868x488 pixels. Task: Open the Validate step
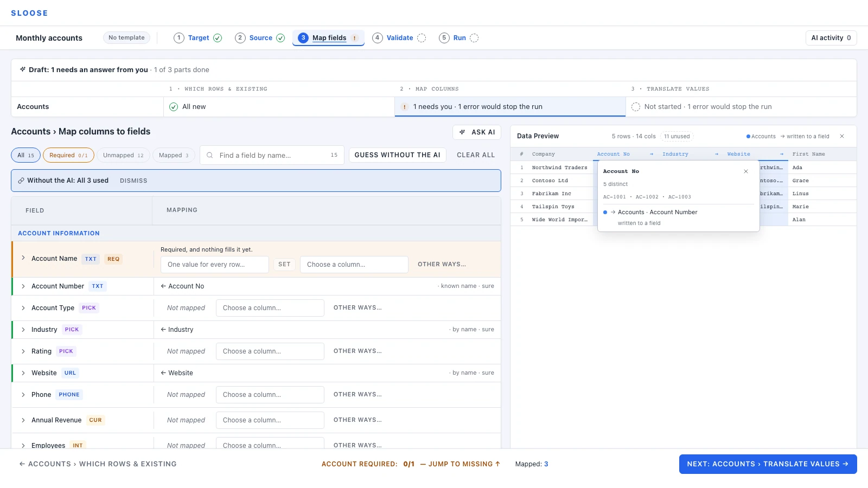point(399,38)
